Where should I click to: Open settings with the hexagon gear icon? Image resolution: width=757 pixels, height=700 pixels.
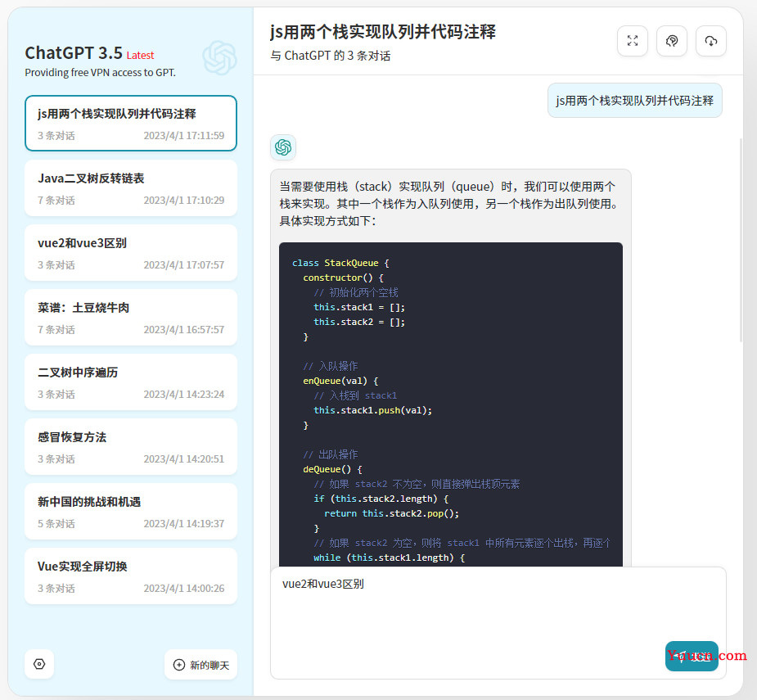point(39,664)
